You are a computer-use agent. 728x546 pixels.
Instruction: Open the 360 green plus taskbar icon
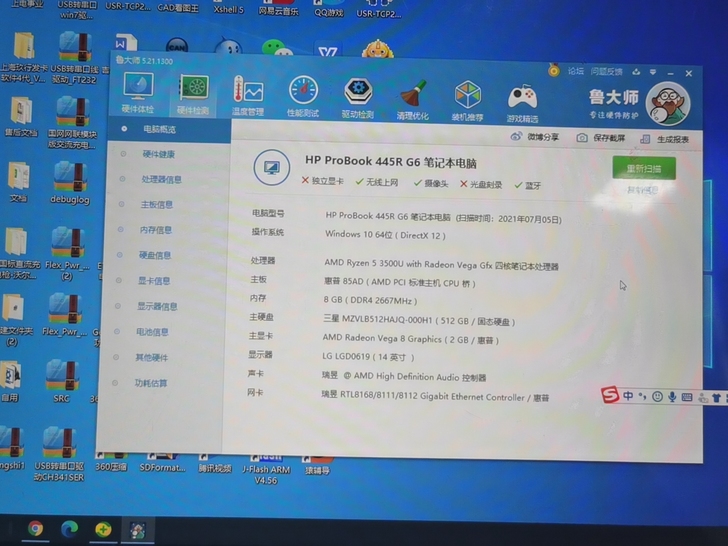pos(103,529)
